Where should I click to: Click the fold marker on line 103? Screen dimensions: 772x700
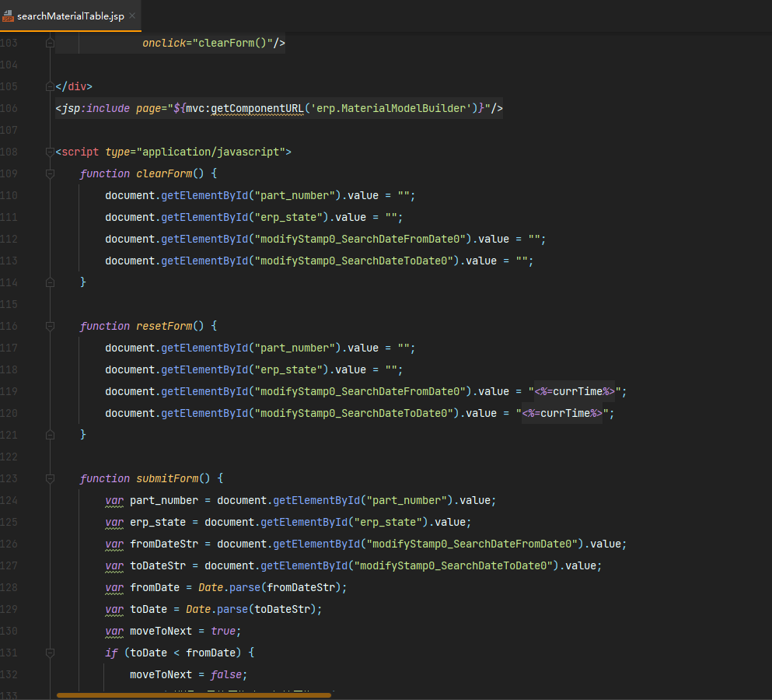tap(50, 43)
